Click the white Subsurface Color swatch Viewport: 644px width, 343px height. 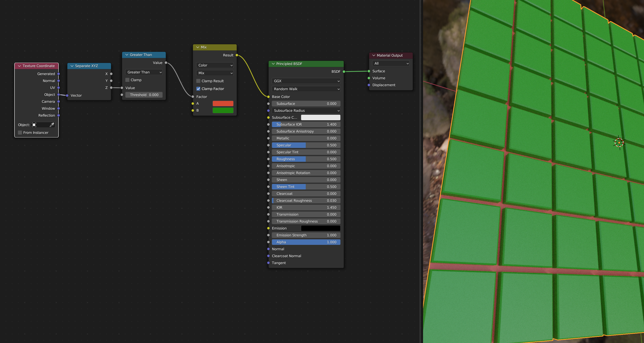tap(320, 118)
